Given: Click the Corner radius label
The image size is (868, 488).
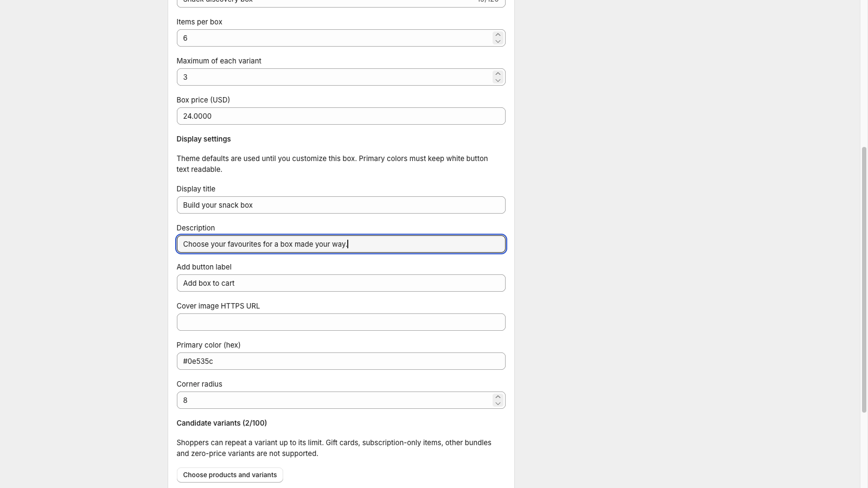Looking at the screenshot, I should (199, 384).
